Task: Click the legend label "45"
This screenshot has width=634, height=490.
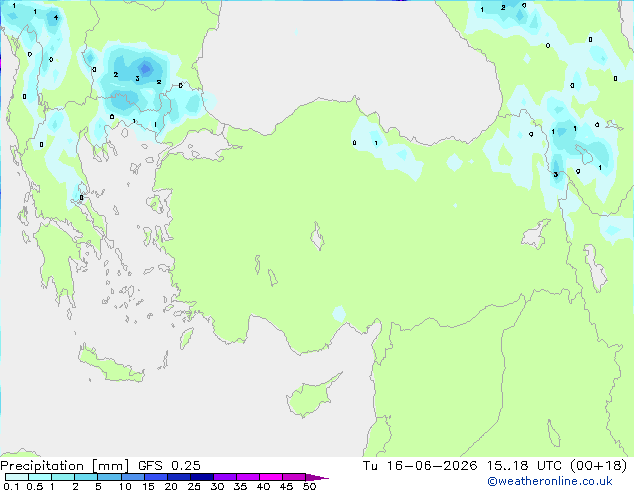Action: 286,486
